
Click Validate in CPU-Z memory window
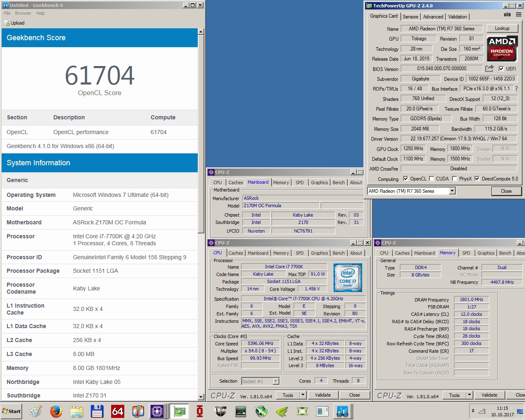[489, 395]
